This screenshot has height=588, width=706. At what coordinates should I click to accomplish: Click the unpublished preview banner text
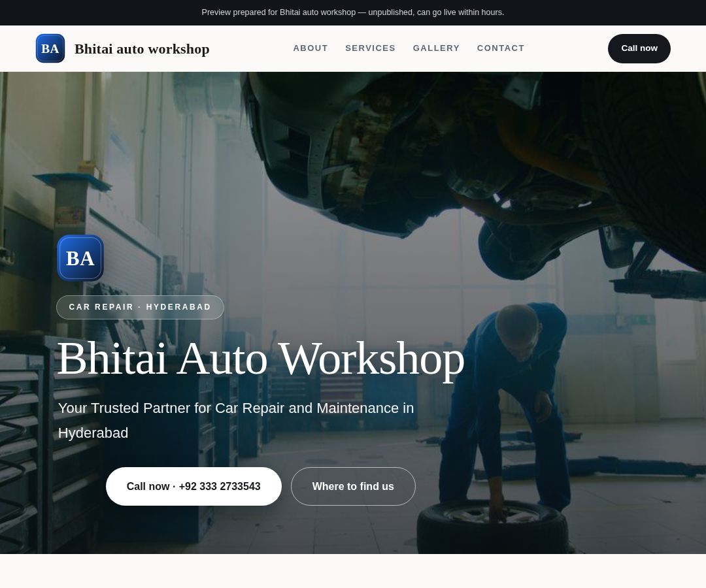tap(353, 12)
